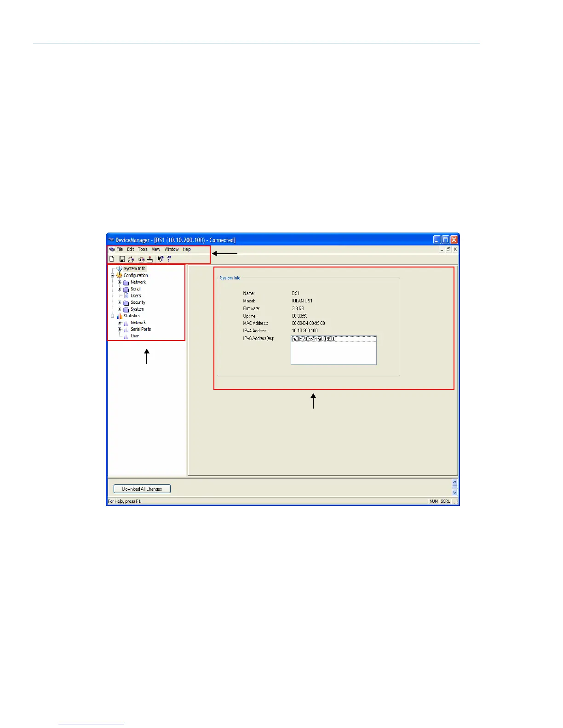The image size is (563, 728).
Task: Click the DeviceManager icon beside File menu
Action: 112,250
